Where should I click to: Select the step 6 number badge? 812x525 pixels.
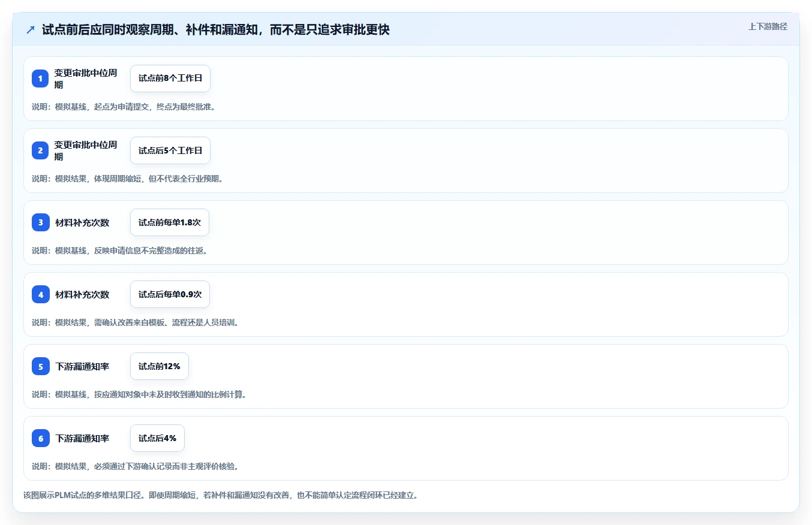[40, 438]
